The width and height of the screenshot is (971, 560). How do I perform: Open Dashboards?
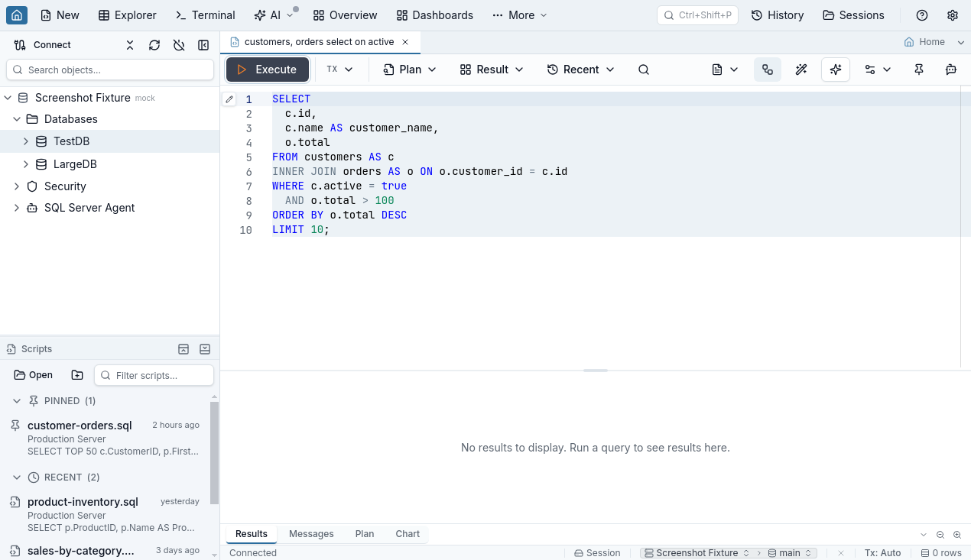tap(435, 15)
